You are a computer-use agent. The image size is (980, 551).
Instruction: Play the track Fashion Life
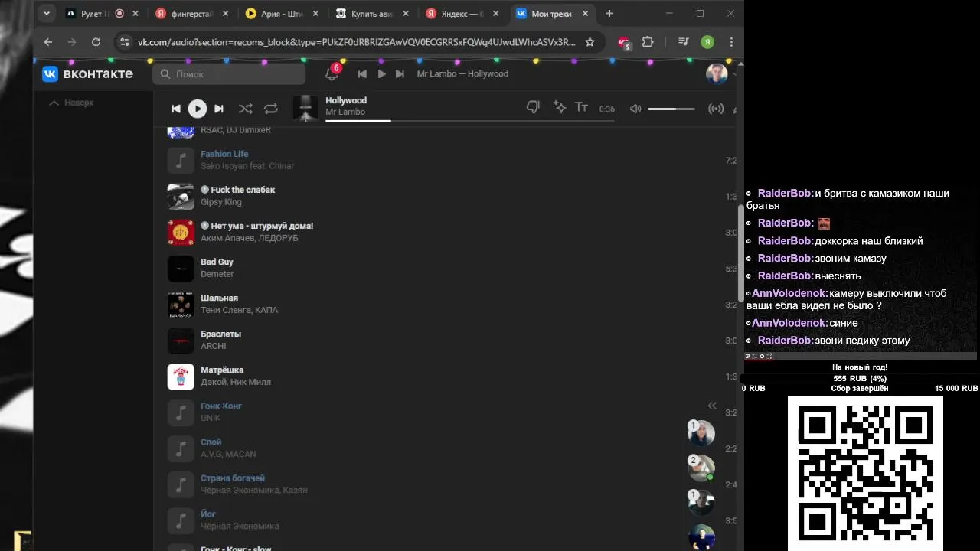224,154
